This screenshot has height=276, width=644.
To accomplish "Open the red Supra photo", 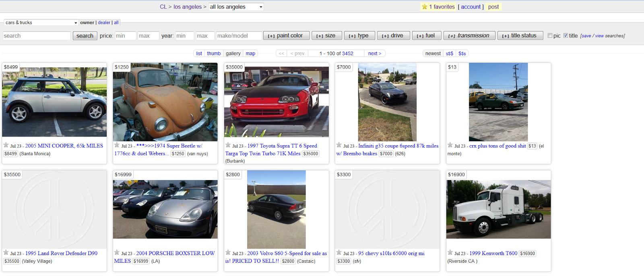I will pos(277,102).
